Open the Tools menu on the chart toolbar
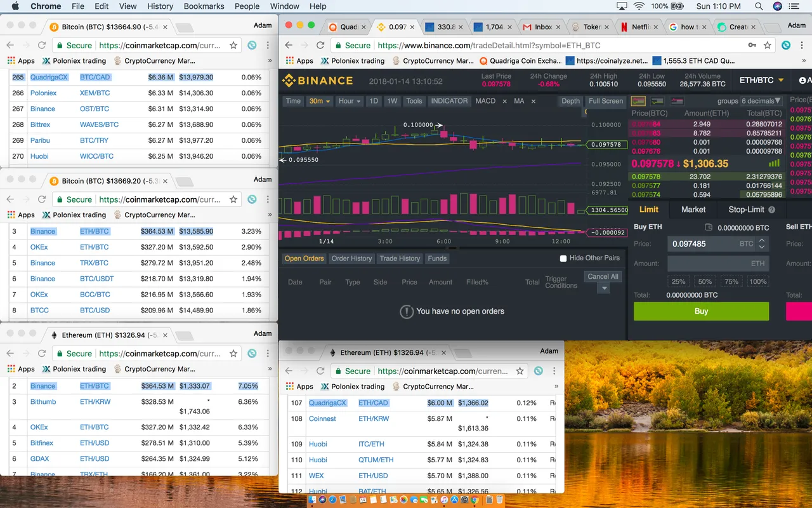The width and height of the screenshot is (812, 508). click(414, 101)
